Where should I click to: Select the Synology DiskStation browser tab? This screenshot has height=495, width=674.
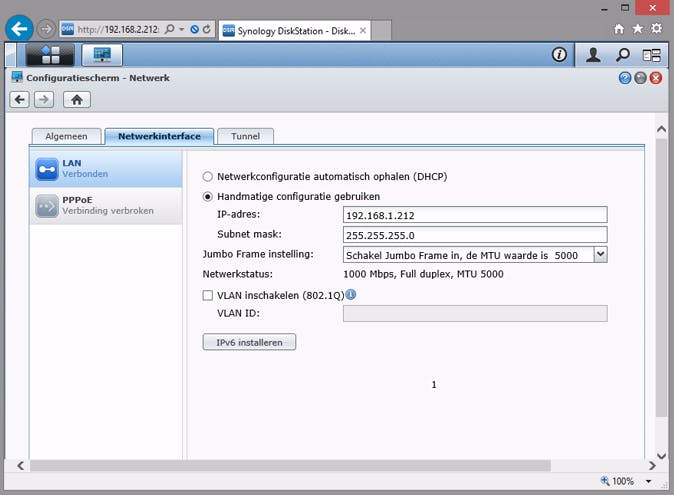click(x=294, y=31)
